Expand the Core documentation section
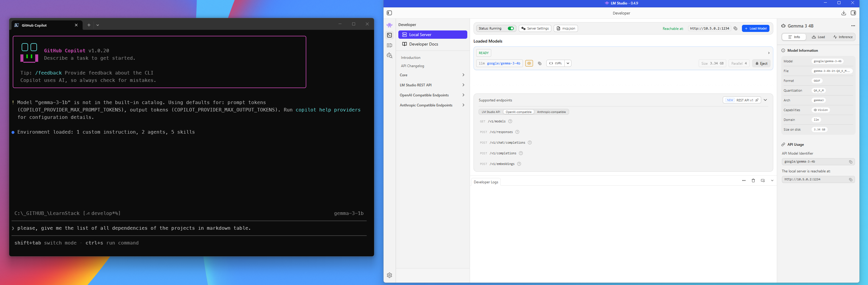The height and width of the screenshot is (285, 868). (x=432, y=75)
